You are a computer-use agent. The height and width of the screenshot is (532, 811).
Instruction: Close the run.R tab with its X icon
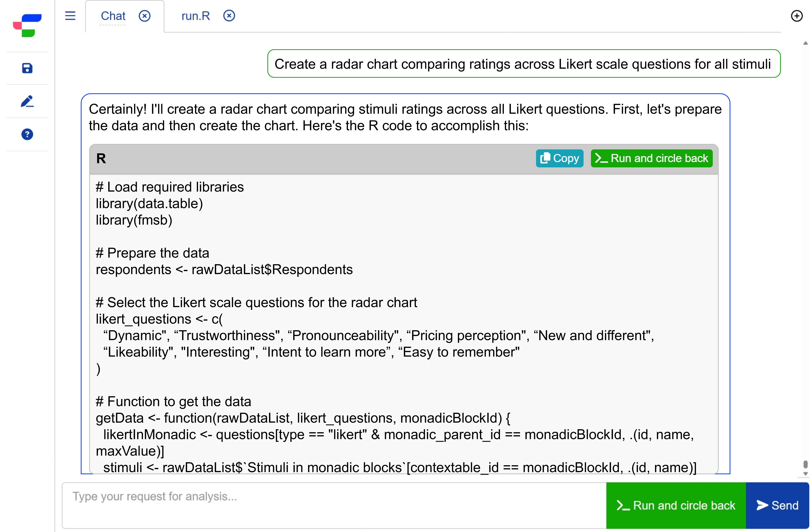[x=229, y=16]
